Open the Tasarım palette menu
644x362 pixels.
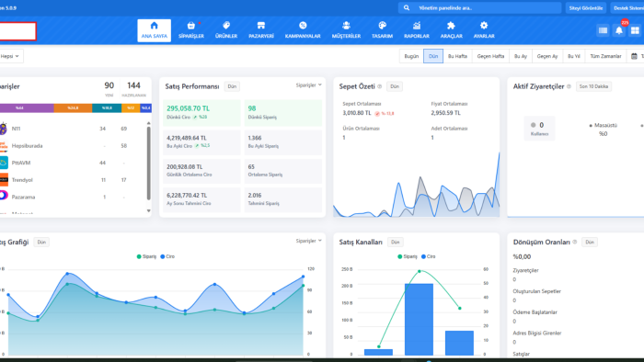382,30
